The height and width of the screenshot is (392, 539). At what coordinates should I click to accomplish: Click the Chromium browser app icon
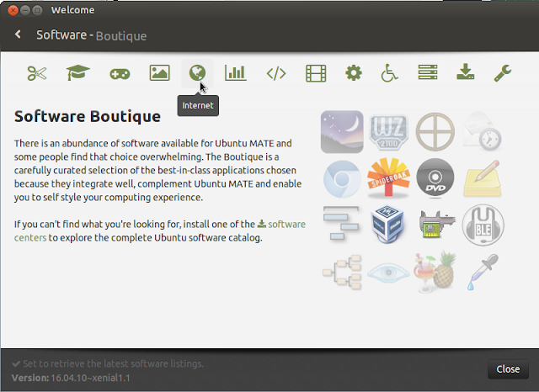pyautogui.click(x=342, y=179)
